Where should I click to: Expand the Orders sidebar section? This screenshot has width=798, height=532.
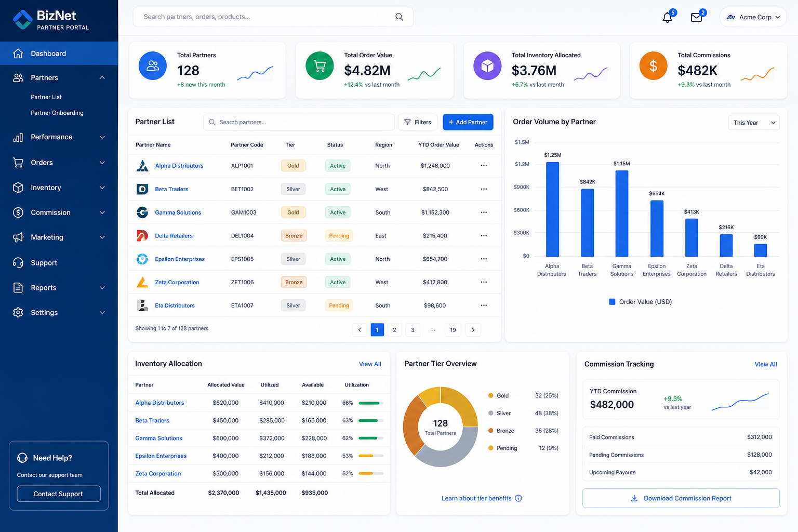pos(102,163)
